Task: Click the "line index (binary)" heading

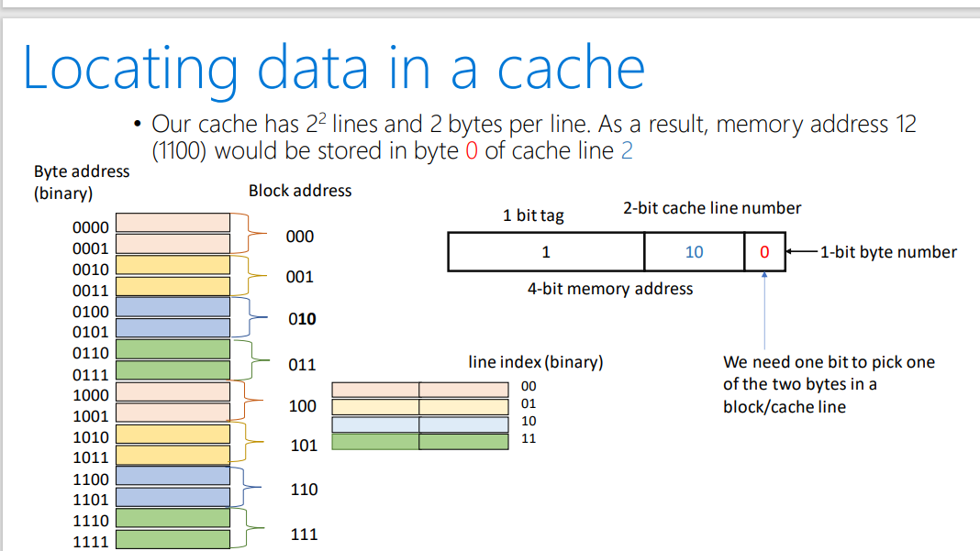Action: [535, 362]
